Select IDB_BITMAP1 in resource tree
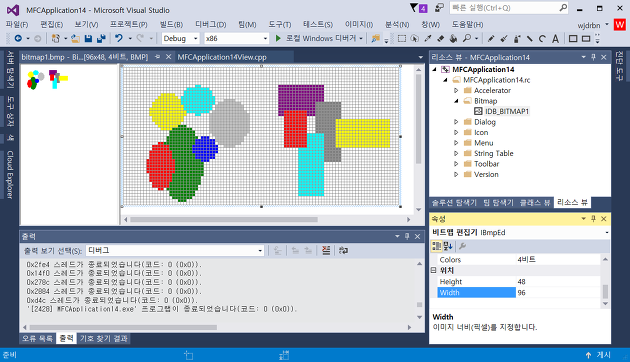 click(x=506, y=111)
